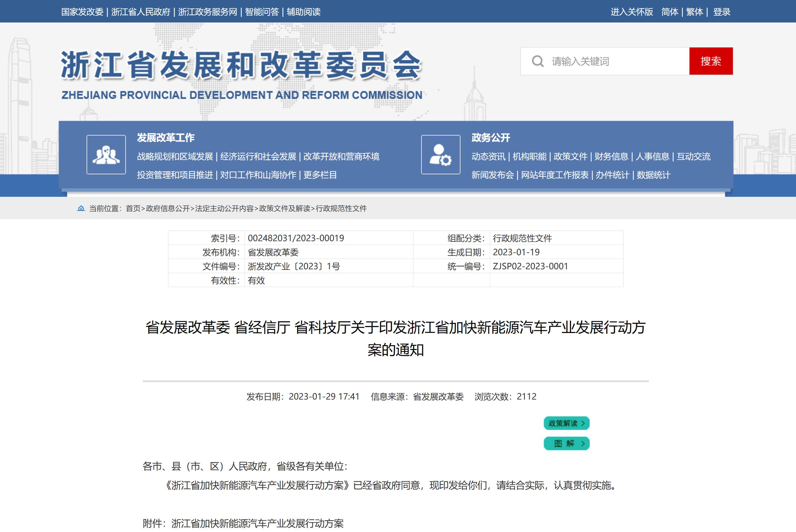Viewport: 796px width, 532px height.
Task: Open the 国家发改委 top link
Action: (x=82, y=12)
